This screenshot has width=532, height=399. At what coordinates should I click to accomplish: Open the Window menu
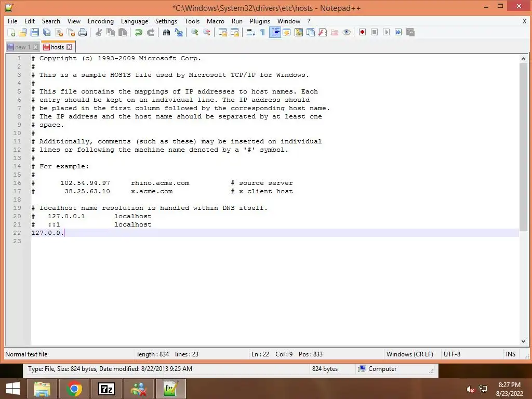289,21
